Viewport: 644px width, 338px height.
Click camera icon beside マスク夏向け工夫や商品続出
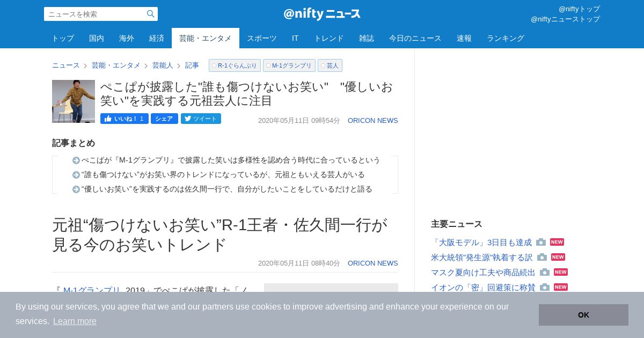click(x=545, y=273)
